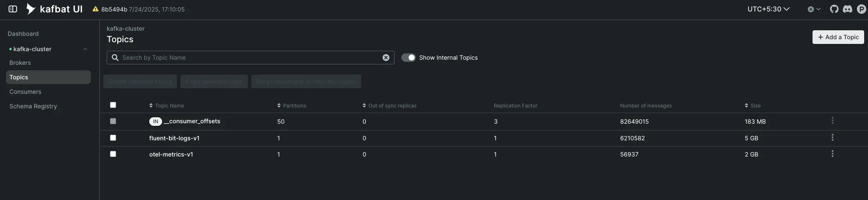The width and height of the screenshot is (868, 200).
Task: Select all topics with header checkbox
Action: click(x=113, y=105)
